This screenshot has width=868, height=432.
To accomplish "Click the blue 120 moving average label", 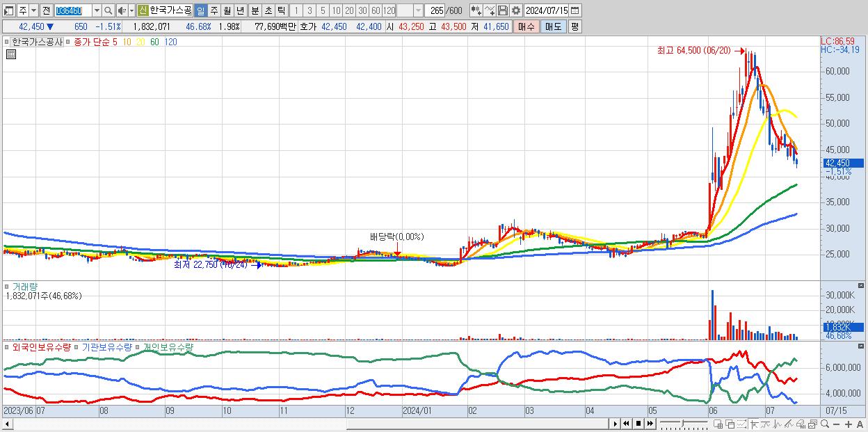I will click(170, 42).
